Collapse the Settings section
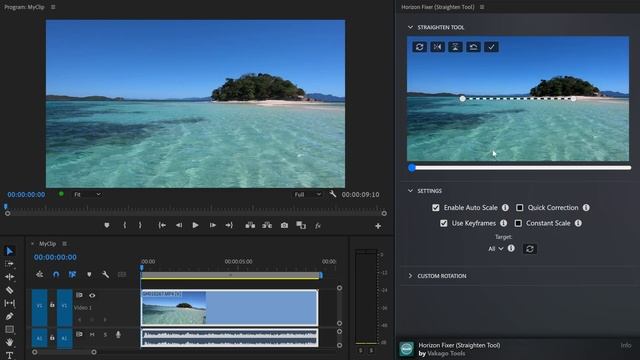The image size is (640, 360). [x=410, y=191]
